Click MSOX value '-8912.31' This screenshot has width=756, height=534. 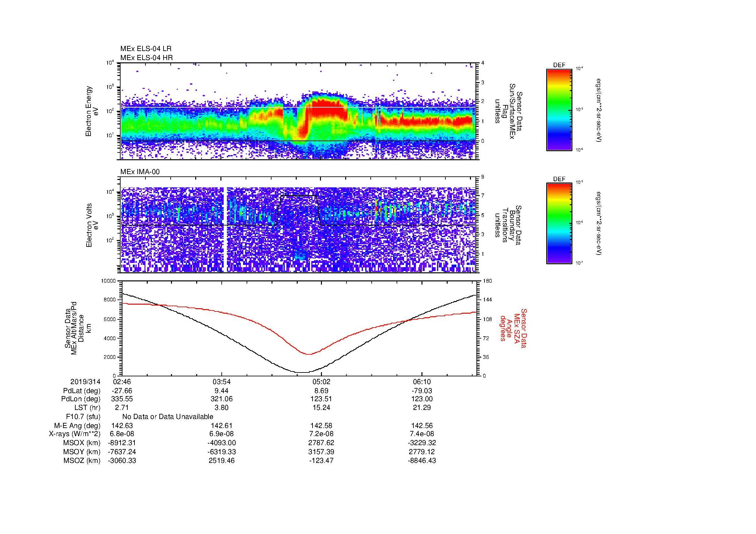tap(122, 443)
